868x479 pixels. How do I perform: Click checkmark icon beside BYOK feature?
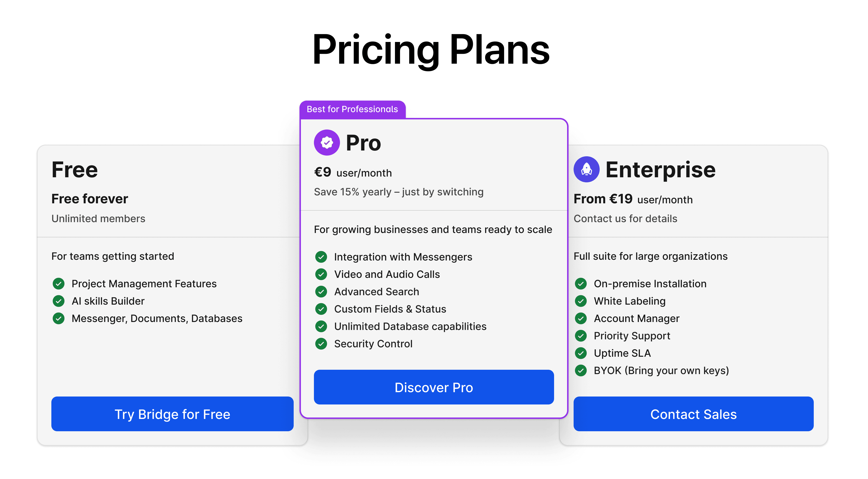coord(581,370)
